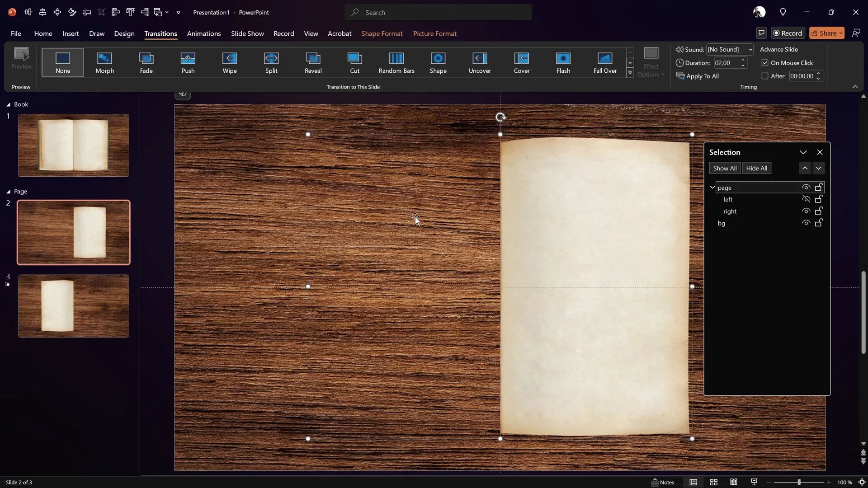Apply the Uncover transition
868x488 pixels.
[x=480, y=62]
